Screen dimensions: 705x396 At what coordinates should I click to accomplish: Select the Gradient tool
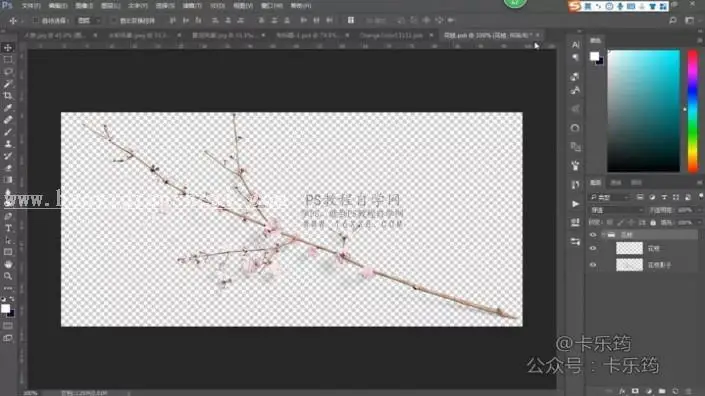coord(8,180)
